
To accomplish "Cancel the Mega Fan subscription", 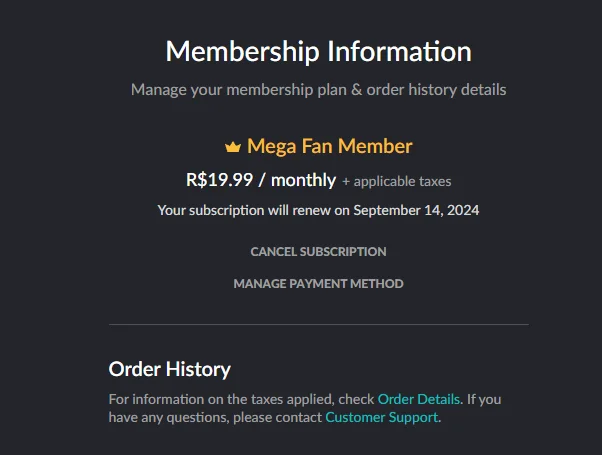I will (x=318, y=251).
